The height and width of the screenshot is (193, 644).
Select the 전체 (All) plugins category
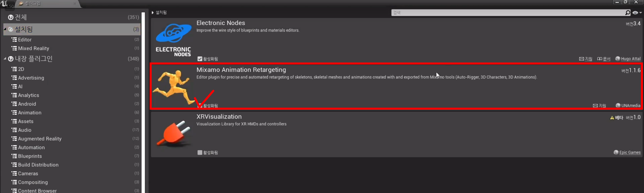[x=72, y=17]
